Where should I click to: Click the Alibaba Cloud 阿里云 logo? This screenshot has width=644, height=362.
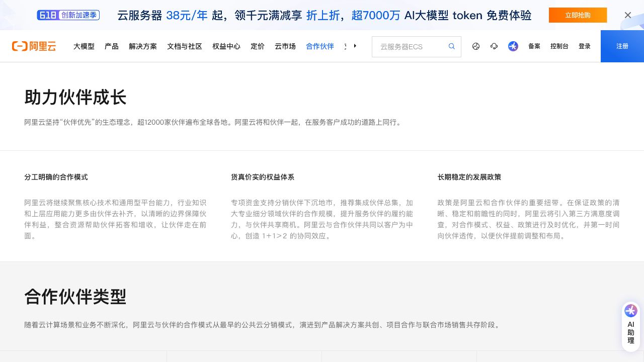(34, 46)
